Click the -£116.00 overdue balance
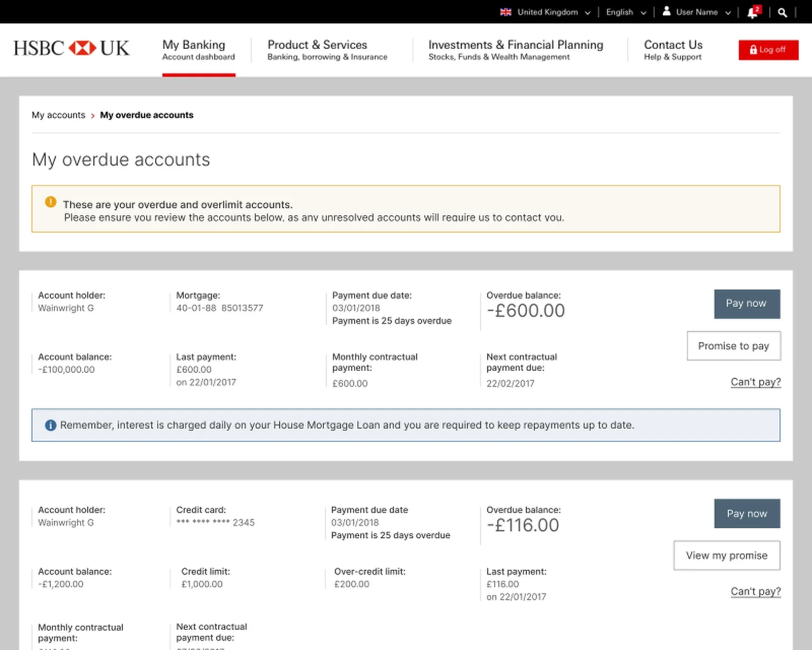 point(523,526)
